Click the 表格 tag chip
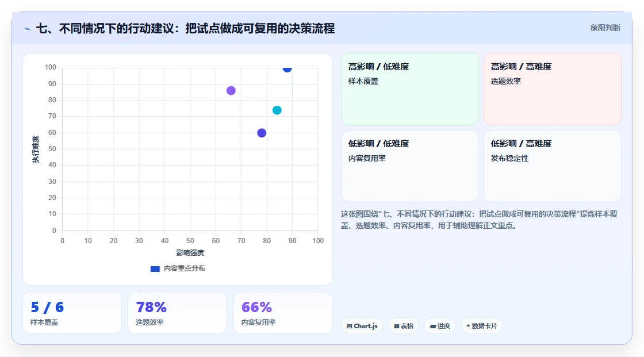This screenshot has height=357, width=644. point(404,326)
